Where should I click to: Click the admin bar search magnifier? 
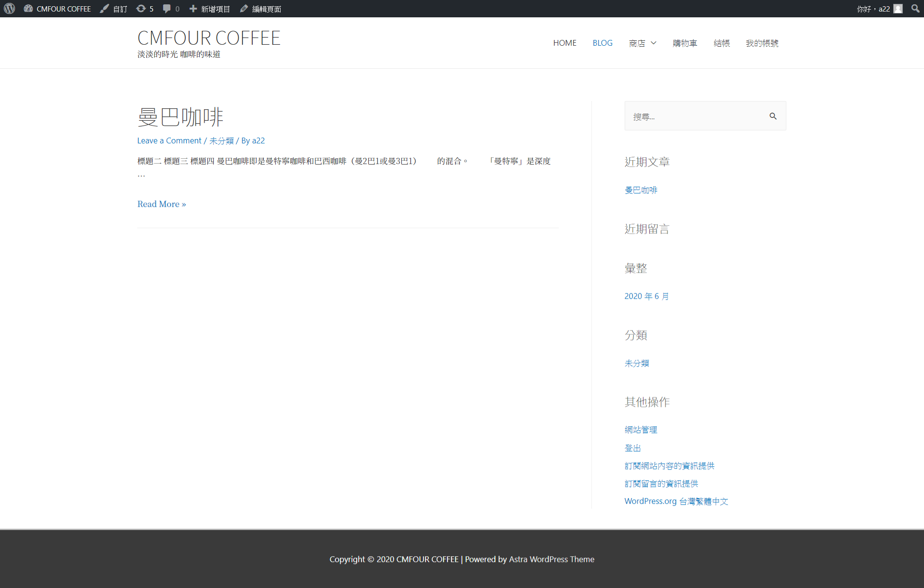tap(915, 9)
